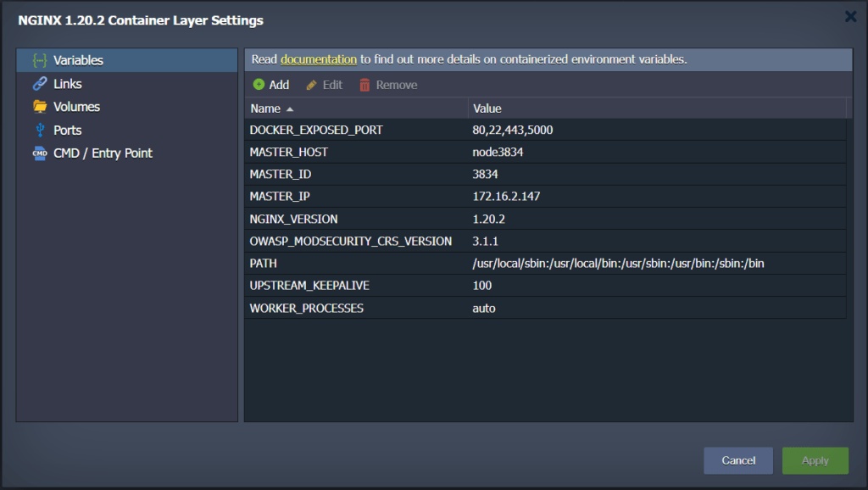This screenshot has height=490, width=868.
Task: Click the value node3834
Action: (498, 153)
